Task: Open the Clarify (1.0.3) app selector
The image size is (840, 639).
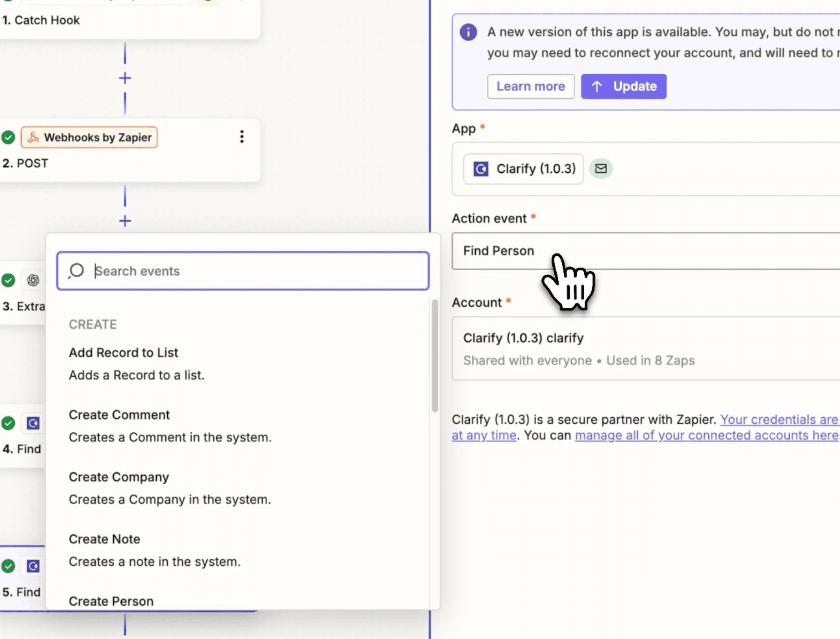Action: click(523, 169)
